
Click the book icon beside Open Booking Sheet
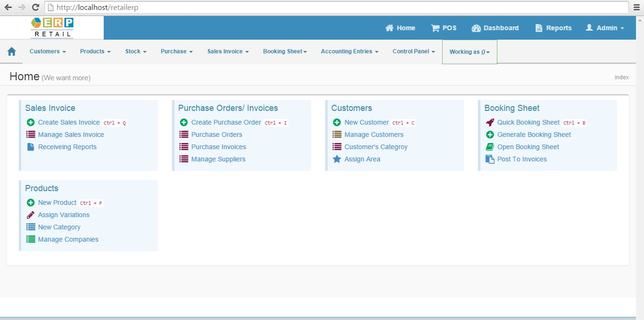489,147
